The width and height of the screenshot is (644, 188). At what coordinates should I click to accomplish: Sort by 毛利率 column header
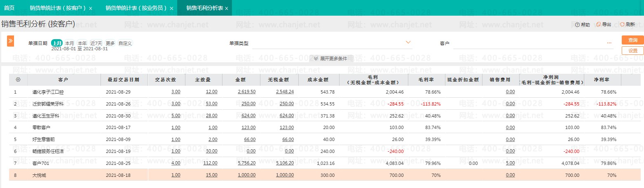427,79
